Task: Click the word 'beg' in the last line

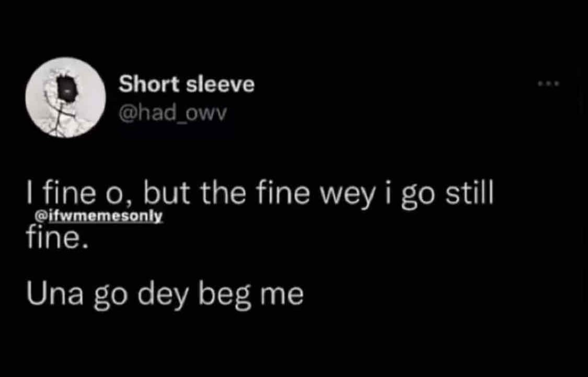Action: point(225,296)
